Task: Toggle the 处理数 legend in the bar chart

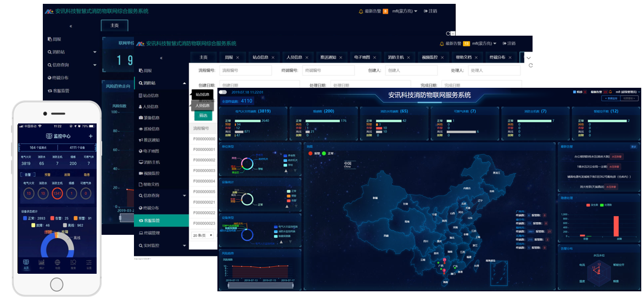Action: click(x=607, y=205)
